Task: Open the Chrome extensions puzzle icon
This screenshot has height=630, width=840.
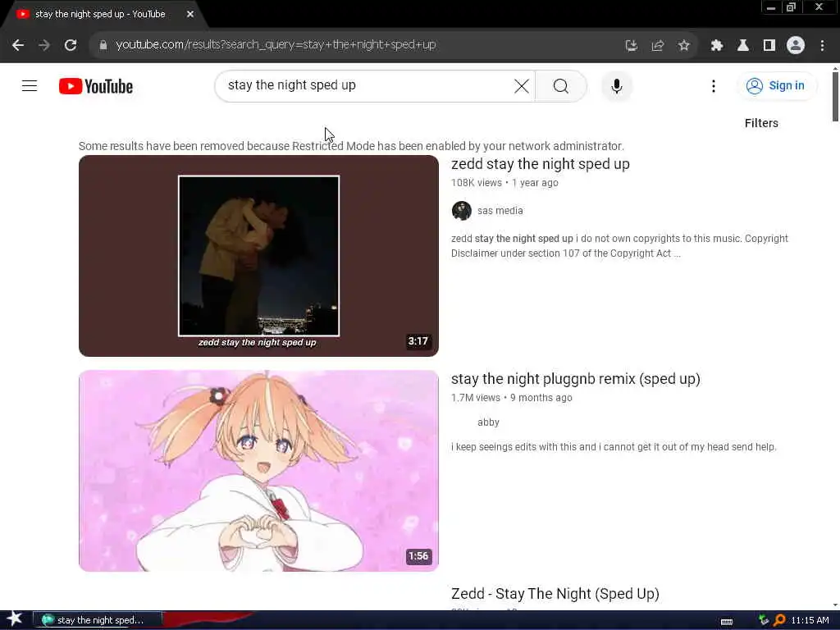Action: (x=717, y=46)
